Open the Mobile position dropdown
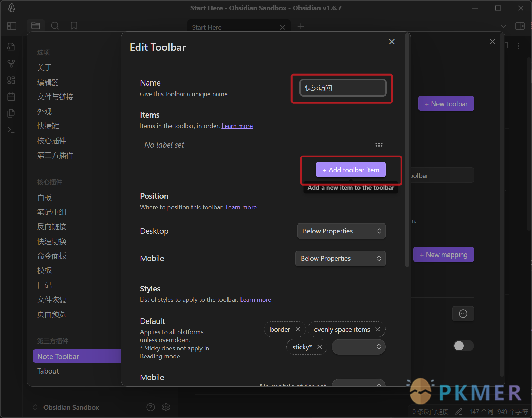The height and width of the screenshot is (418, 532). click(x=340, y=259)
